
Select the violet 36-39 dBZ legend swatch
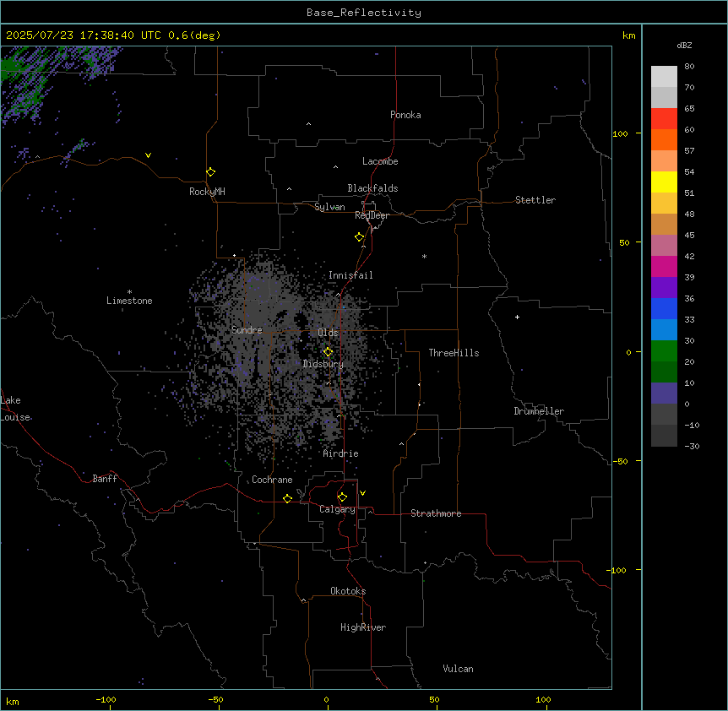click(x=664, y=288)
